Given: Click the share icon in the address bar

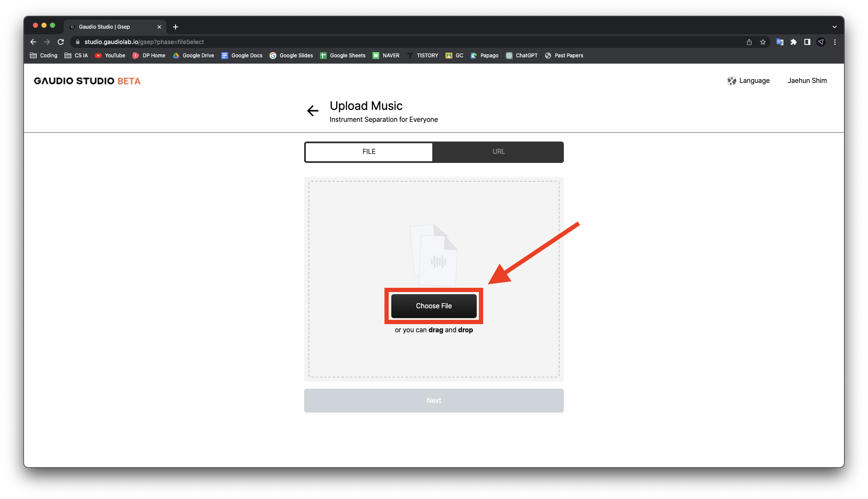Looking at the screenshot, I should point(749,42).
